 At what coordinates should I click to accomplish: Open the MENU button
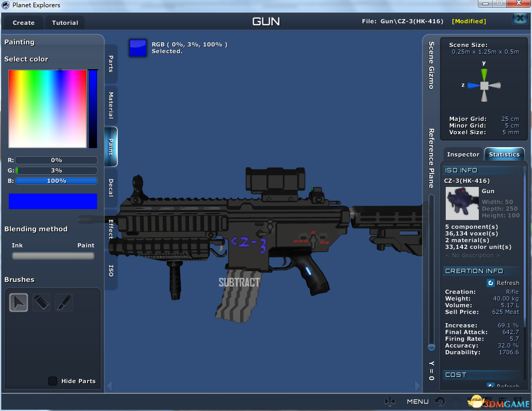coord(418,402)
